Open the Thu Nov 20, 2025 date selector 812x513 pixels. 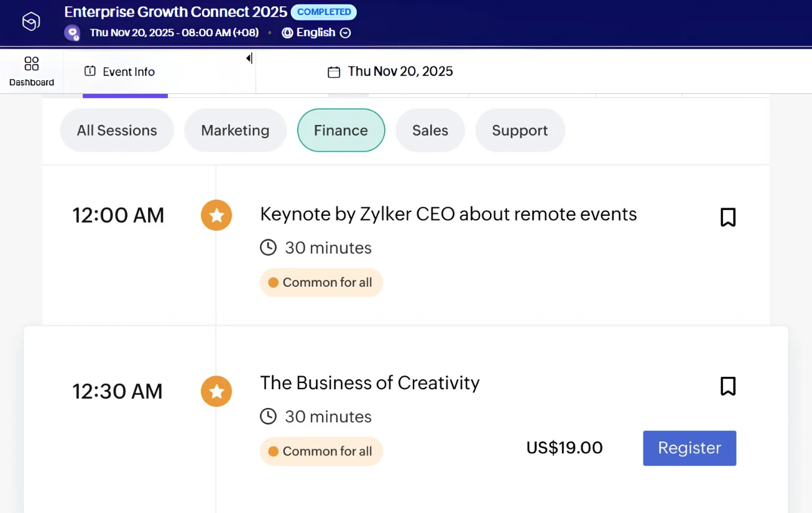point(400,72)
